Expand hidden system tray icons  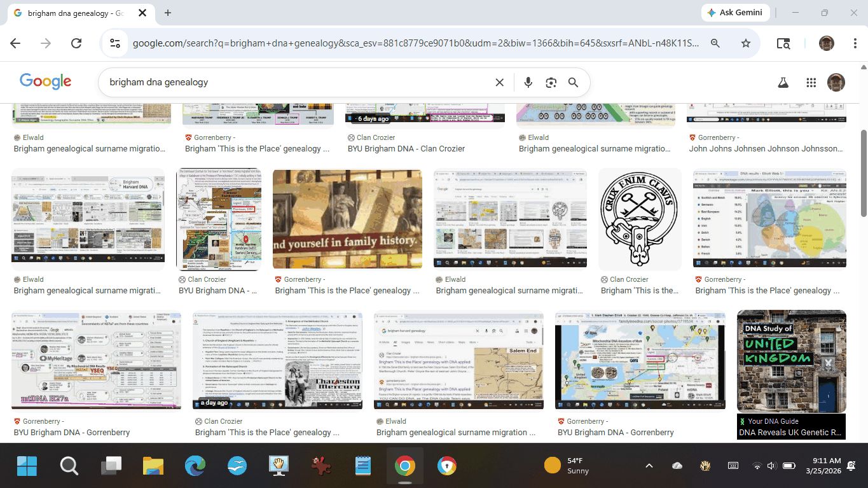coord(649,466)
